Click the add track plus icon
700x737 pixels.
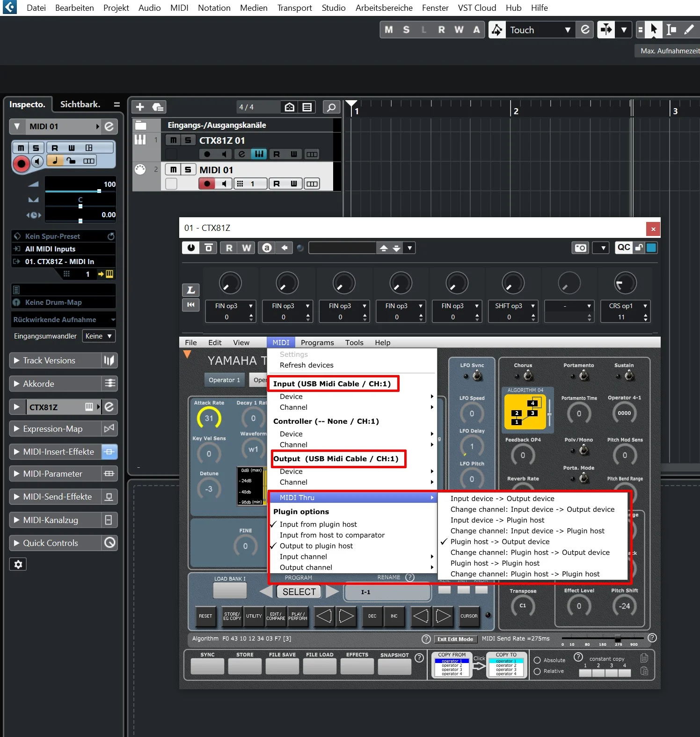pyautogui.click(x=140, y=107)
